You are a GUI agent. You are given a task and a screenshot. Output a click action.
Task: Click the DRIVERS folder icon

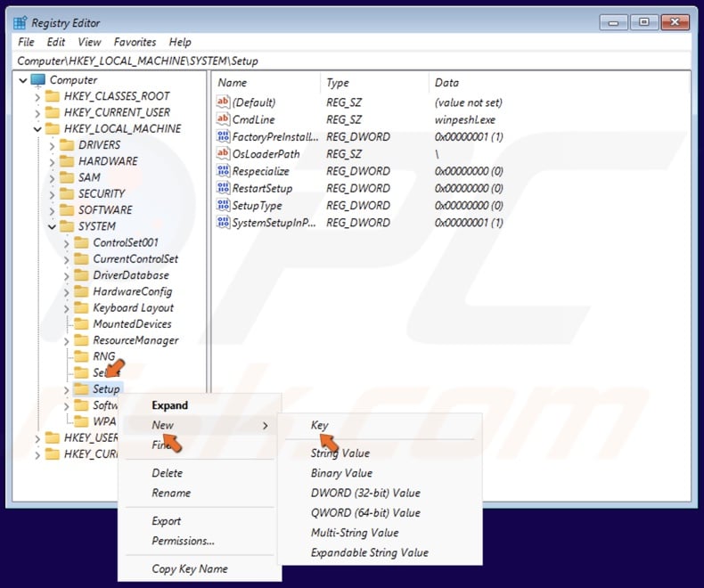[x=67, y=145]
